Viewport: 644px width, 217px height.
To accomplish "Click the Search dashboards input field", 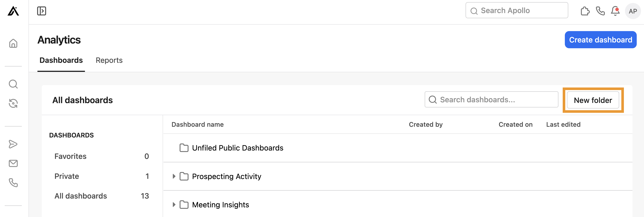I will 491,99.
